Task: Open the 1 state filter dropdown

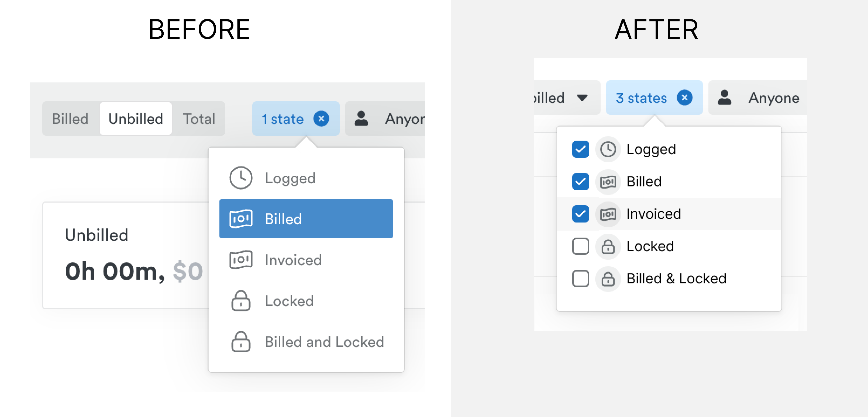Action: (283, 119)
